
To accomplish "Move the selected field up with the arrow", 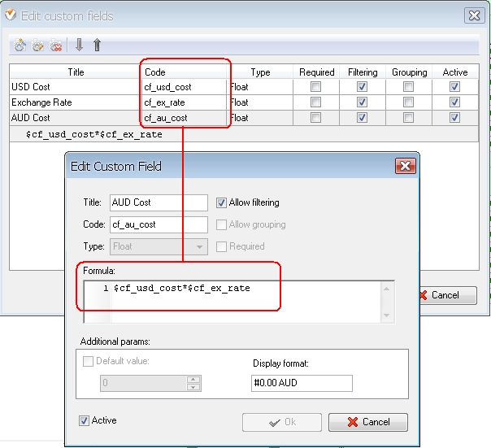I will click(x=98, y=46).
